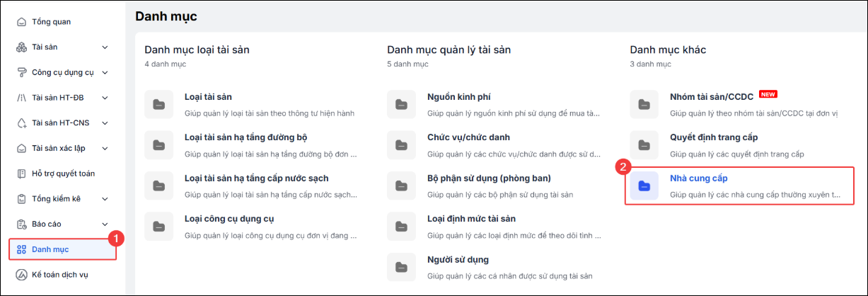Click folder icon beside Người sử dụng
The width and height of the screenshot is (868, 296).
pyautogui.click(x=401, y=266)
